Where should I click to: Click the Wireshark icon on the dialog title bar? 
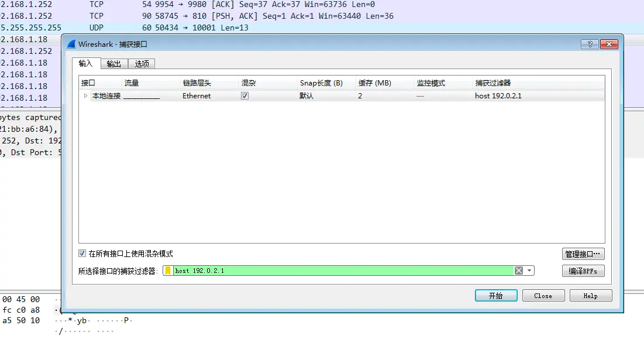[70, 43]
